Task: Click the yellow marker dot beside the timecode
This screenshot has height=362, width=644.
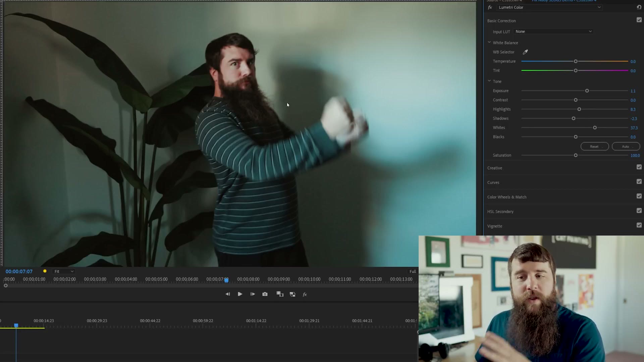Action: (x=45, y=271)
